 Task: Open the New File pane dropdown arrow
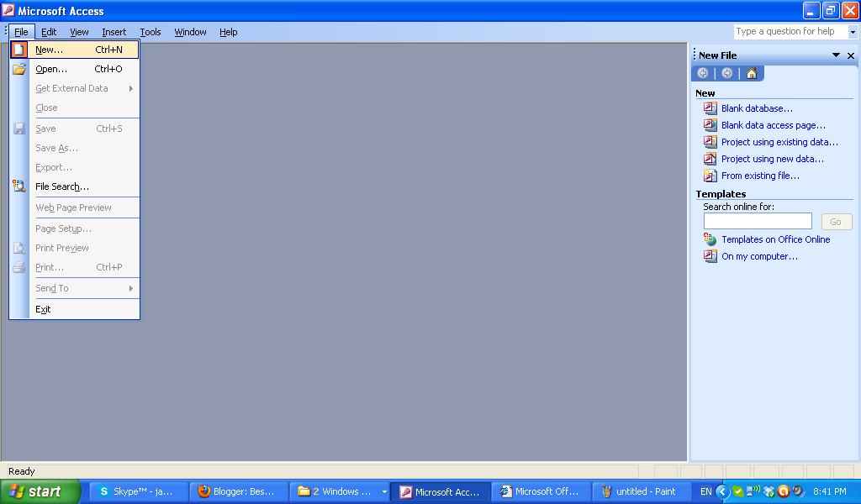pyautogui.click(x=837, y=55)
